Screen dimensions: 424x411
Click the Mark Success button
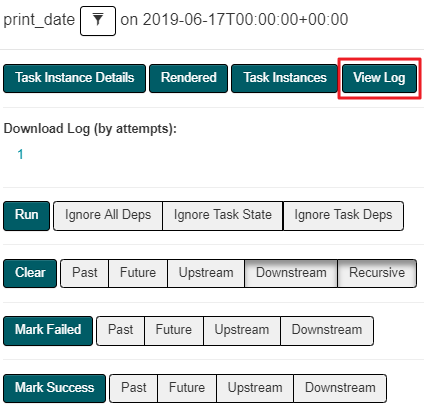click(x=54, y=388)
